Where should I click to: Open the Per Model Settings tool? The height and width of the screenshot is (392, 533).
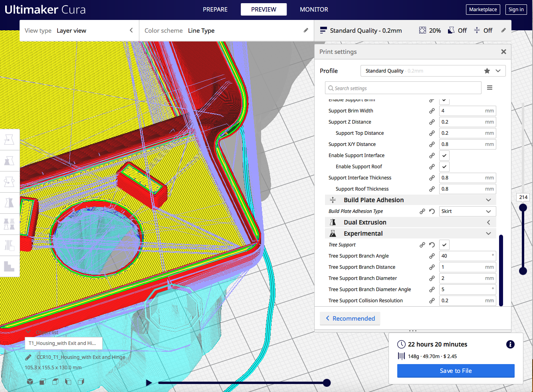tap(9, 224)
